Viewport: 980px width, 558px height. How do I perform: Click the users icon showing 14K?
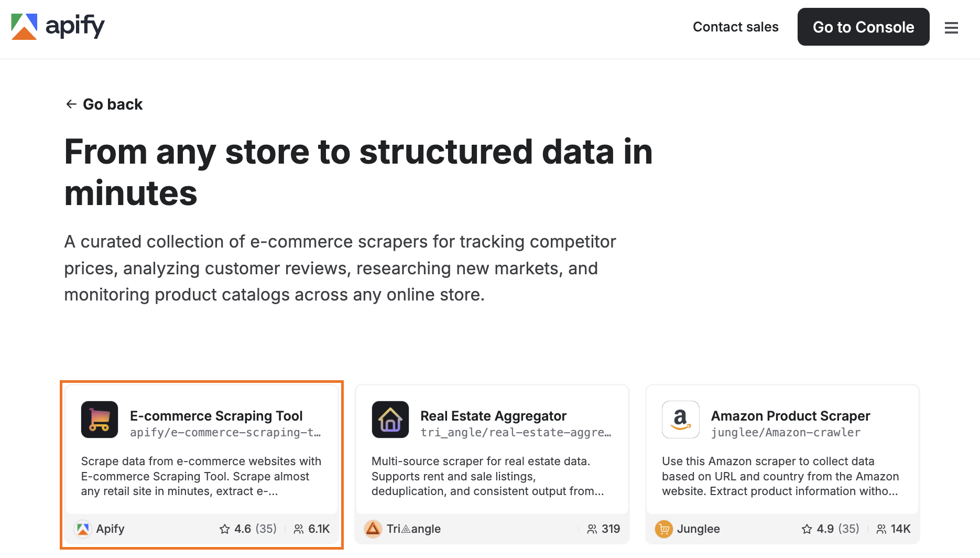coord(880,529)
